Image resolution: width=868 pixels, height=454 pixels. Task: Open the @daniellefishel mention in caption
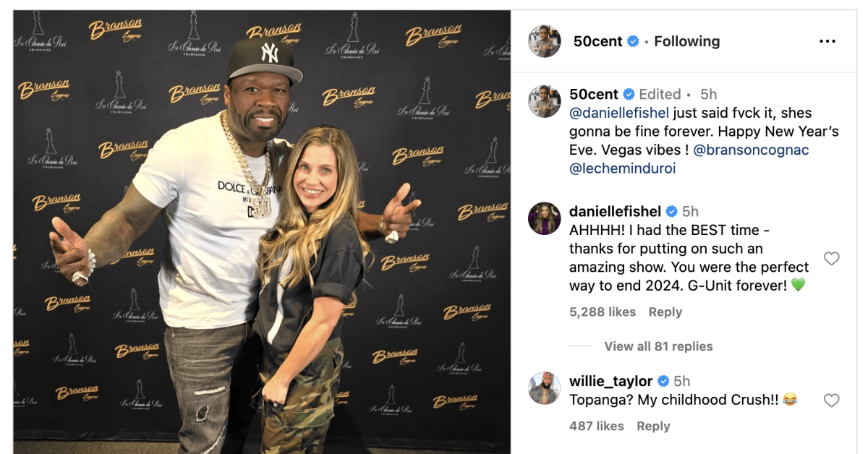[619, 113]
